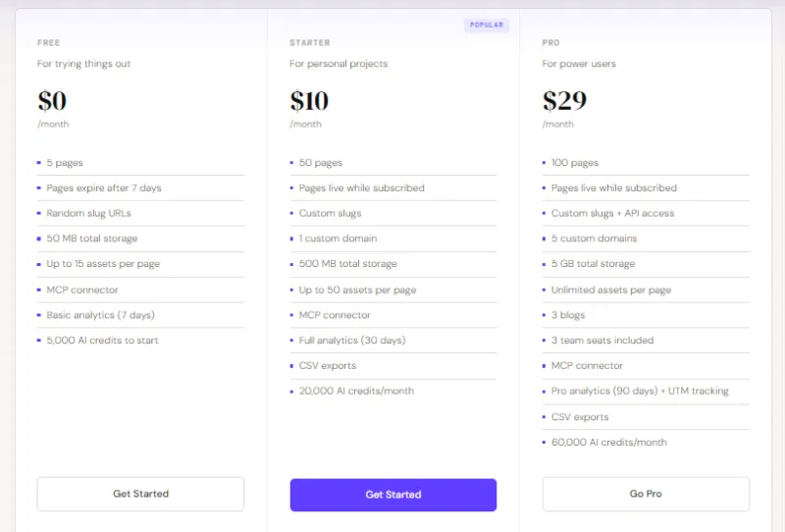Select the PRO plan heading

coord(550,43)
